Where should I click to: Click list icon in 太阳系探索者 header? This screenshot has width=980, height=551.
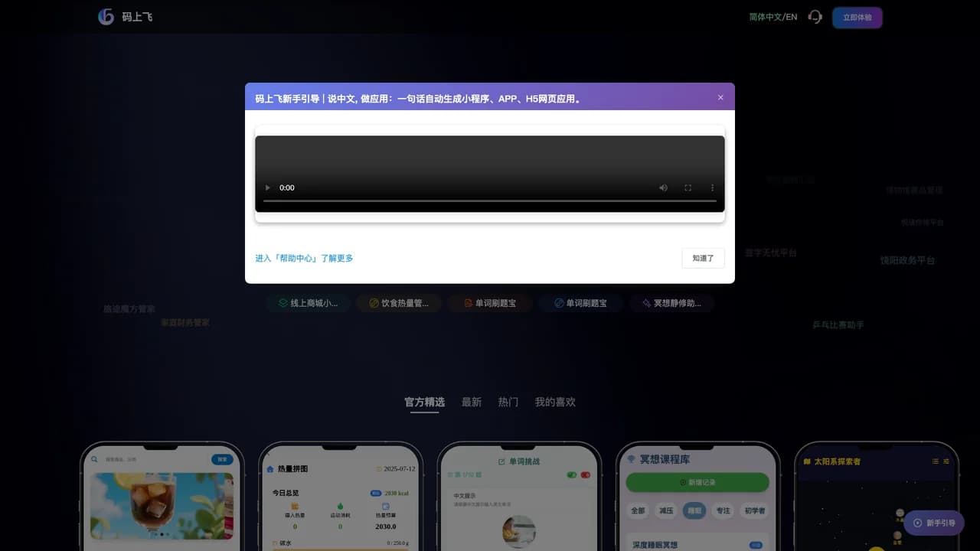[936, 461]
